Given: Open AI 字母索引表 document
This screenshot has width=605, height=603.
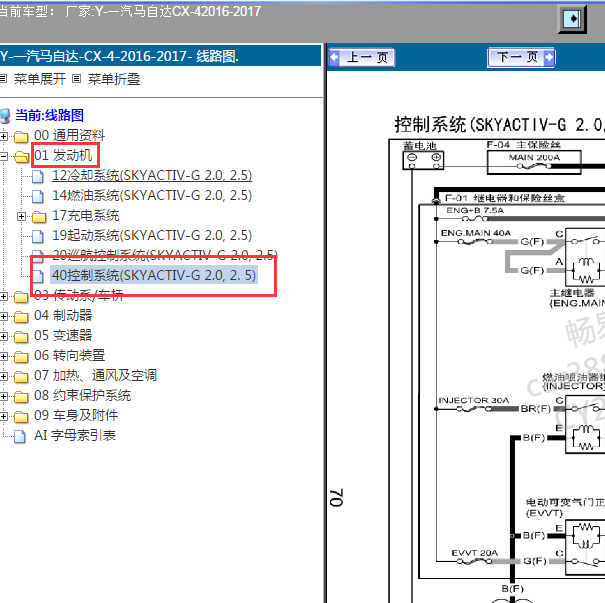Looking at the screenshot, I should (75, 436).
